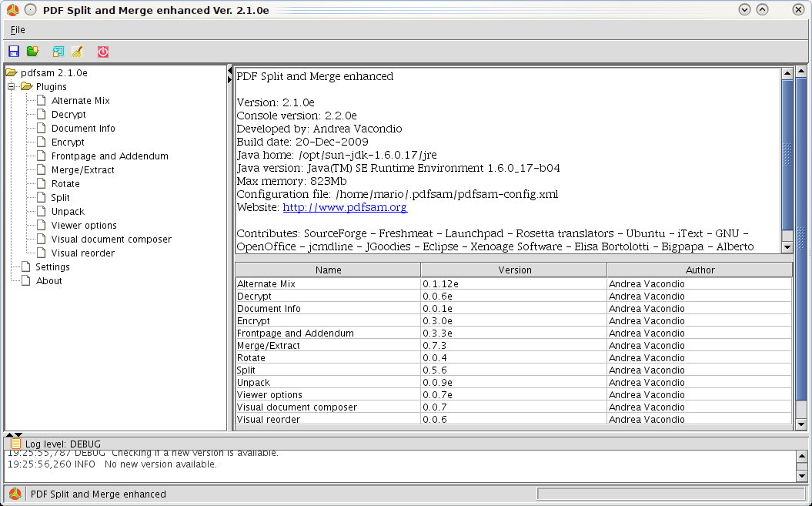Click the "Rotate" name cell in the table
The width and height of the screenshot is (812, 506).
(x=328, y=358)
